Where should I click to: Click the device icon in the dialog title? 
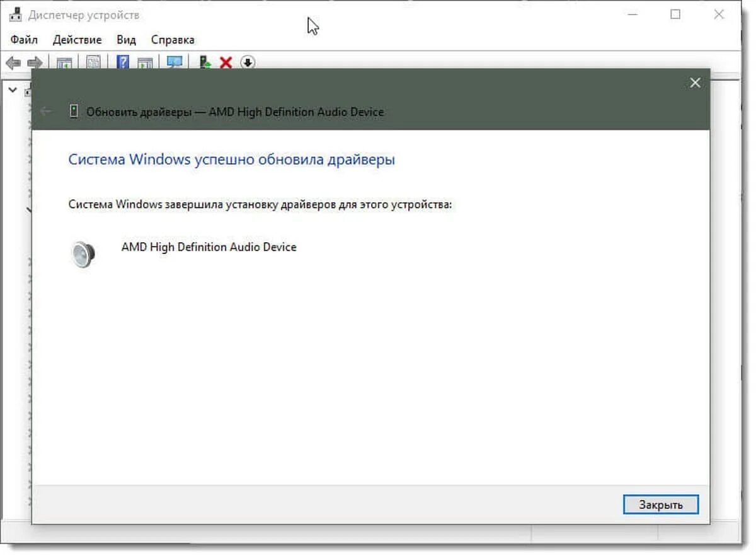click(x=74, y=112)
